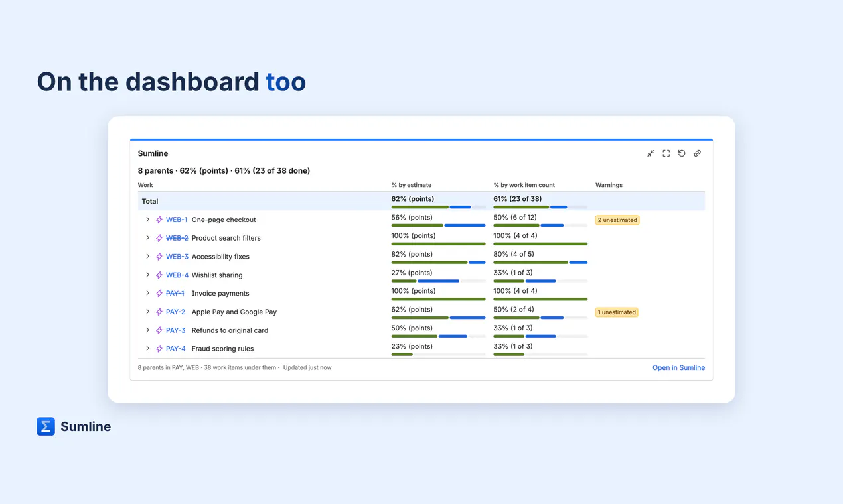Image resolution: width=843 pixels, height=504 pixels.
Task: Open the struck-through WEB-2 issue key
Action: pyautogui.click(x=177, y=238)
